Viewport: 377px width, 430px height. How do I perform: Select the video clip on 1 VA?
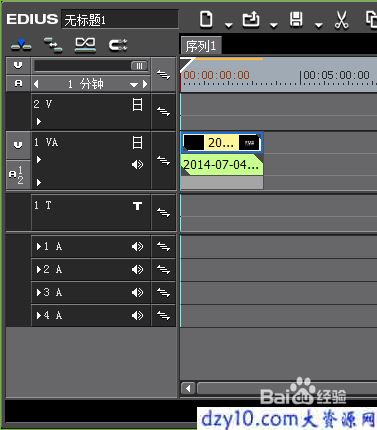222,143
